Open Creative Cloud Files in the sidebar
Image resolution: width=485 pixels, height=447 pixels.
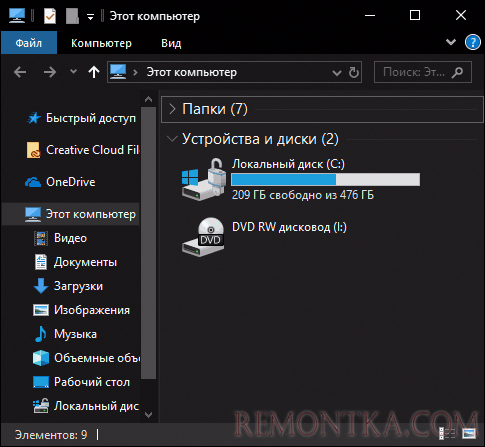click(x=93, y=150)
